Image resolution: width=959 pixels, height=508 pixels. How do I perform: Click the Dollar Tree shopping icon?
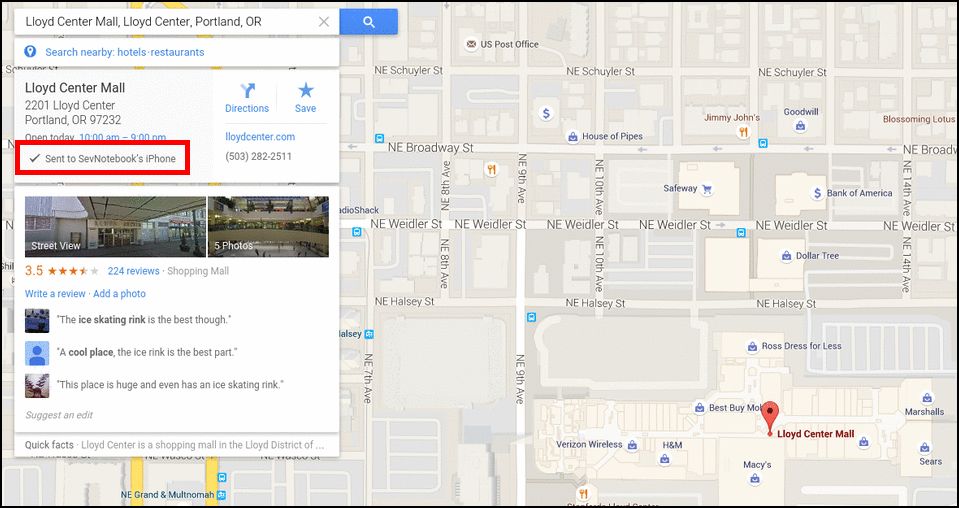click(787, 256)
